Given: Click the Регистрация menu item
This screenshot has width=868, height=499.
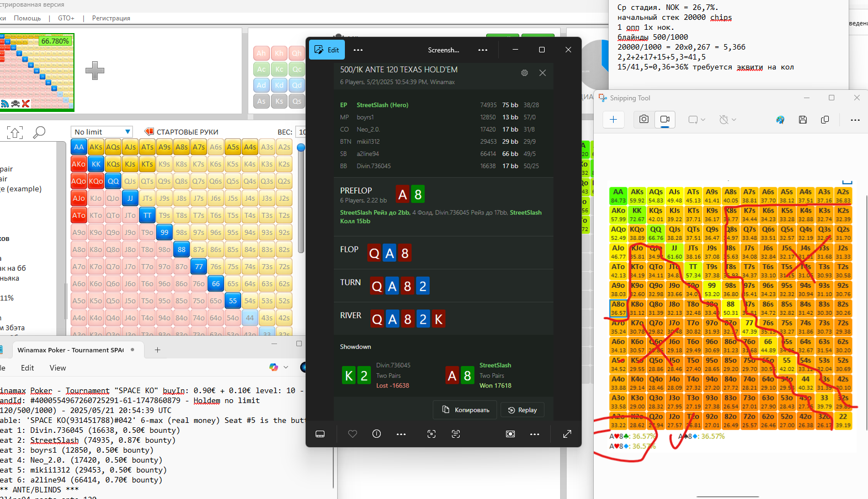Looking at the screenshot, I should 111,18.
